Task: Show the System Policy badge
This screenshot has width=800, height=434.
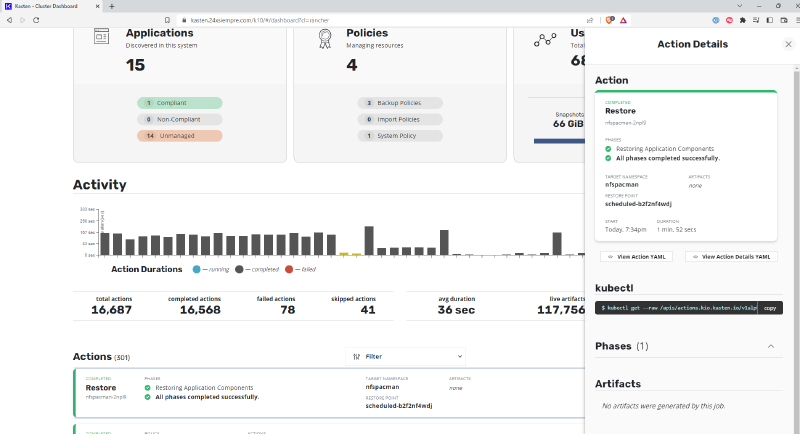Action: click(400, 136)
